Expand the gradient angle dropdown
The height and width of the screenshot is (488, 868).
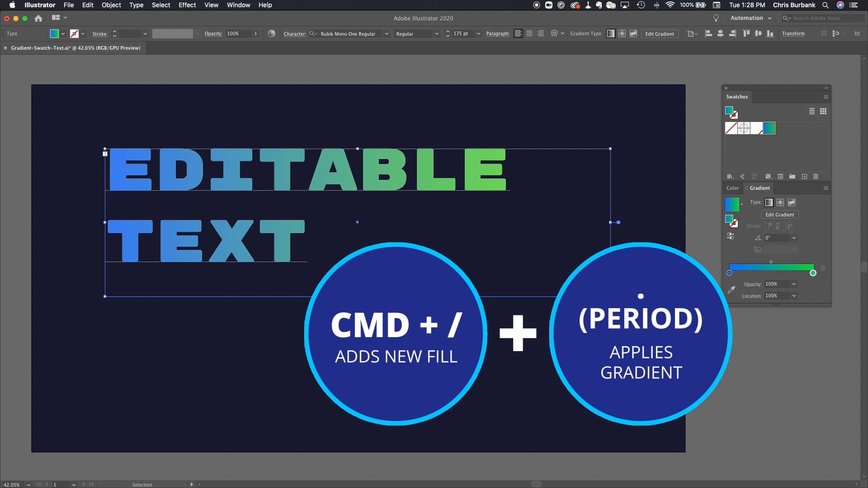coord(794,238)
